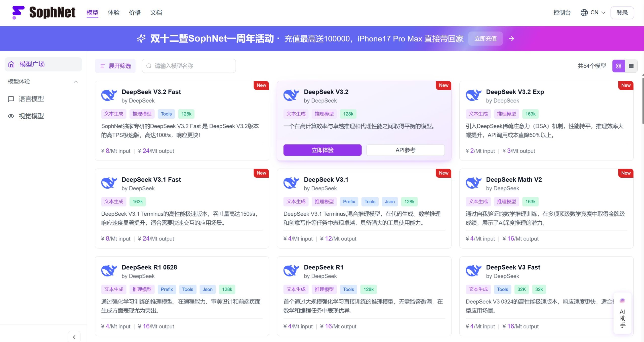Switch to list view layout
Image resolution: width=644 pixels, height=342 pixels.
pyautogui.click(x=631, y=66)
